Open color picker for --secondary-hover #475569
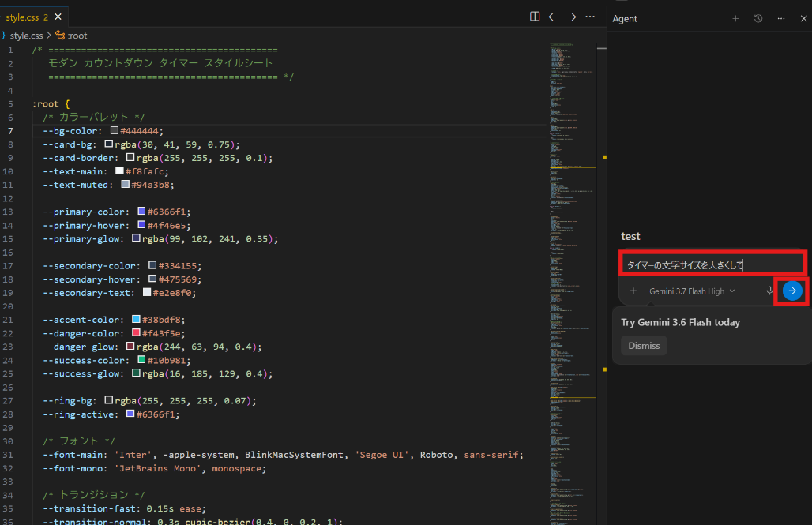 point(152,279)
